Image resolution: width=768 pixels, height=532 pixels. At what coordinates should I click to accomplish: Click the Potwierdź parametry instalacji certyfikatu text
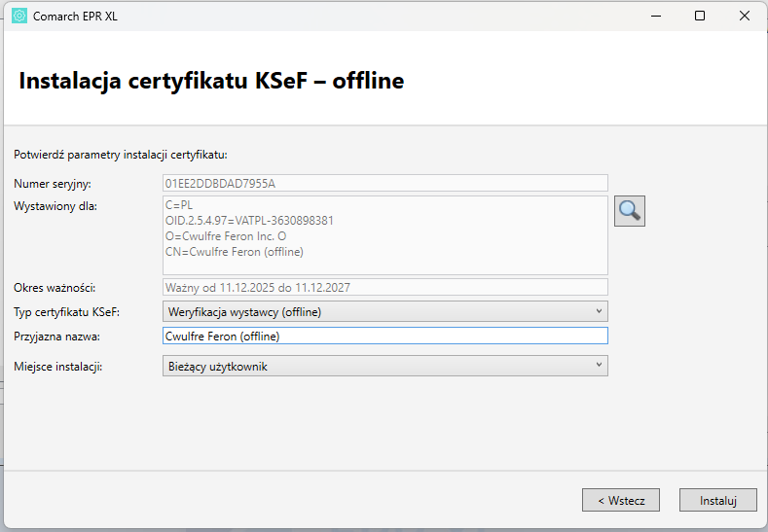click(x=120, y=154)
